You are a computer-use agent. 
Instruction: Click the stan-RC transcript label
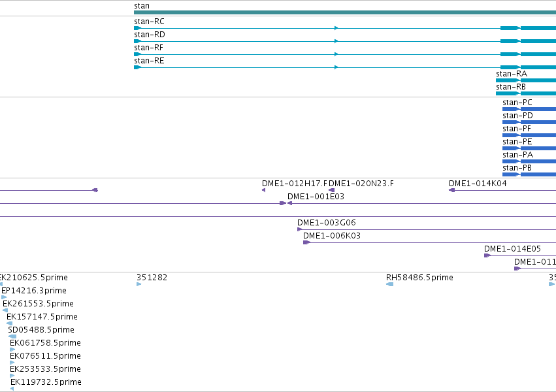click(x=149, y=22)
